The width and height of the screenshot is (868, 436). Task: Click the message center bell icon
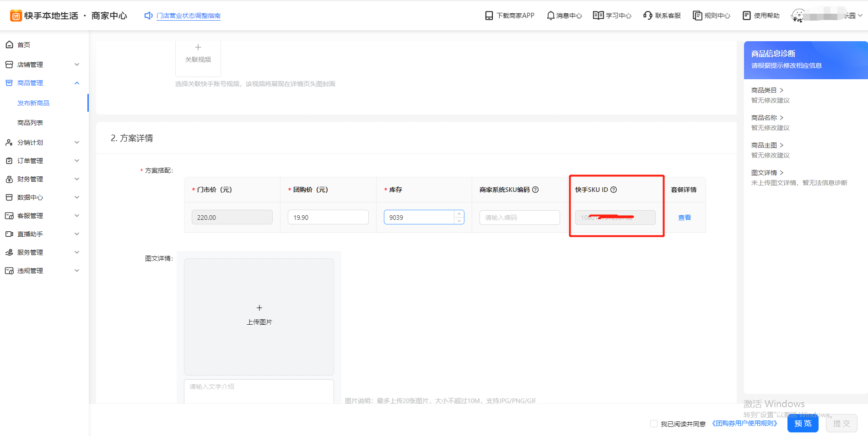tap(550, 16)
